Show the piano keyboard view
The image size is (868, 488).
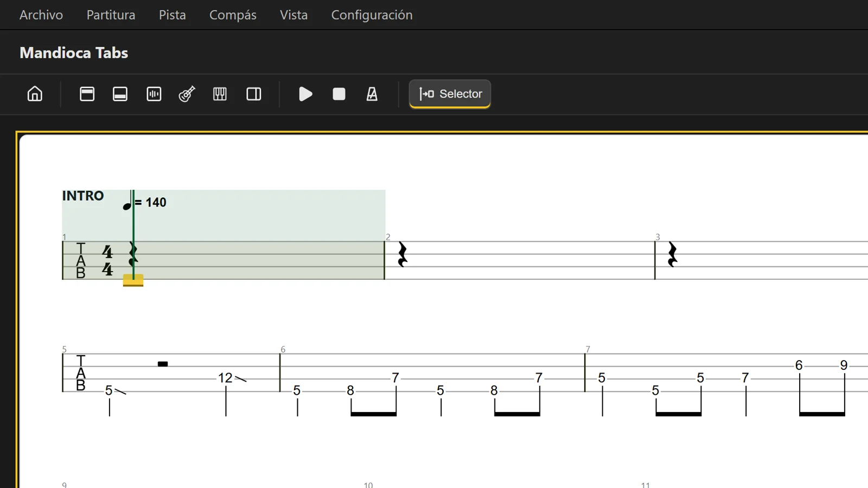(x=220, y=94)
